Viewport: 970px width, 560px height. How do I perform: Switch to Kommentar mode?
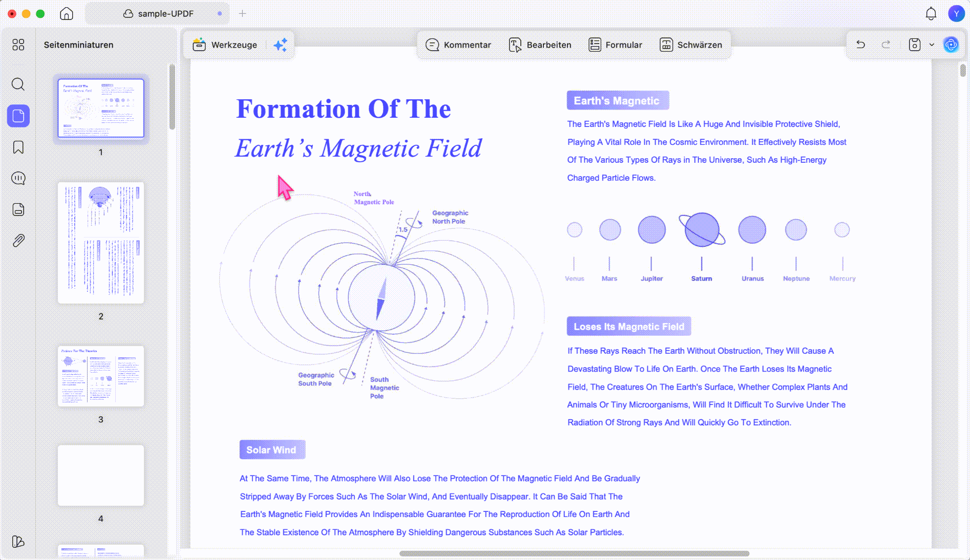[458, 45]
